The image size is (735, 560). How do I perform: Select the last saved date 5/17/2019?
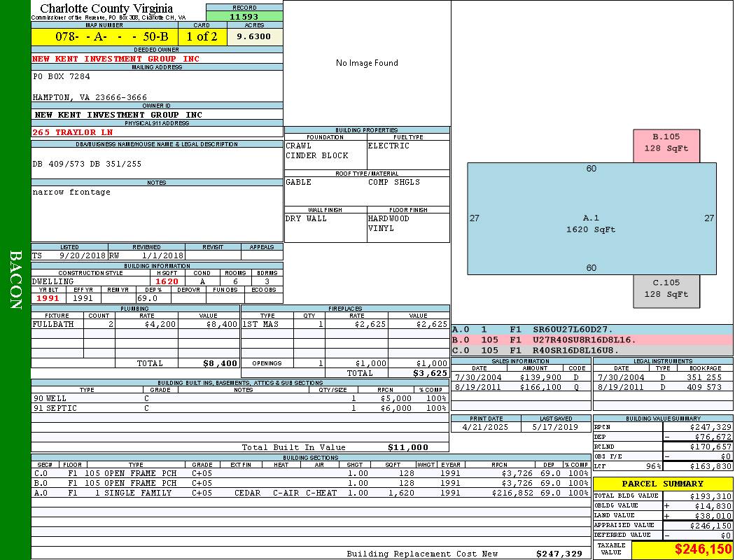coord(556,428)
